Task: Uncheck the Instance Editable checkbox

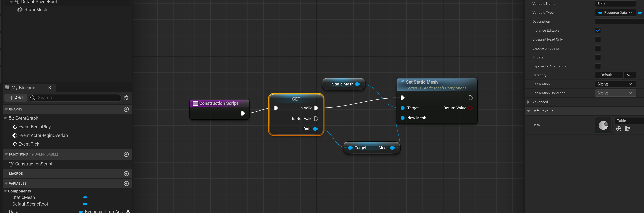Action: (598, 30)
